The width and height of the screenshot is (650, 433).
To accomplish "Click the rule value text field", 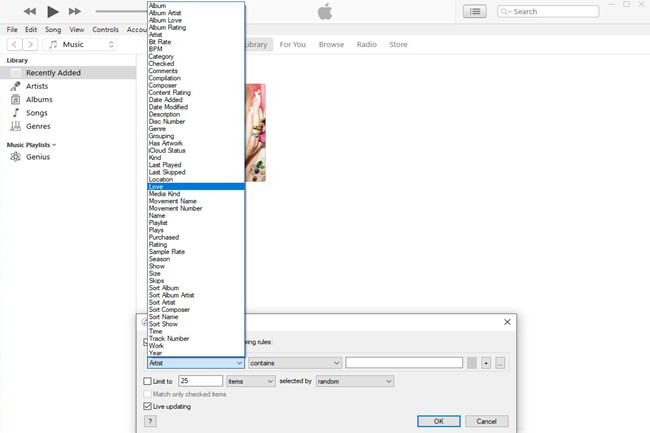I will click(404, 363).
